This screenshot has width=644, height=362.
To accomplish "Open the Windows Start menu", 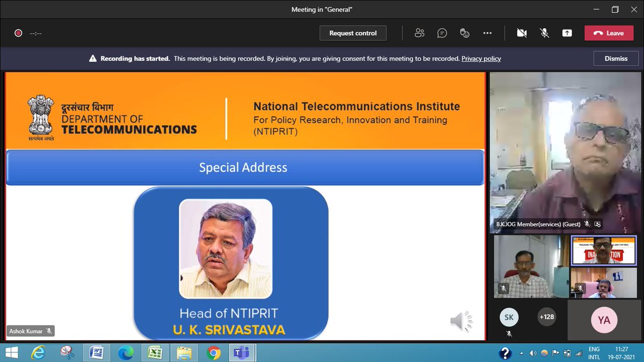I will (11, 352).
